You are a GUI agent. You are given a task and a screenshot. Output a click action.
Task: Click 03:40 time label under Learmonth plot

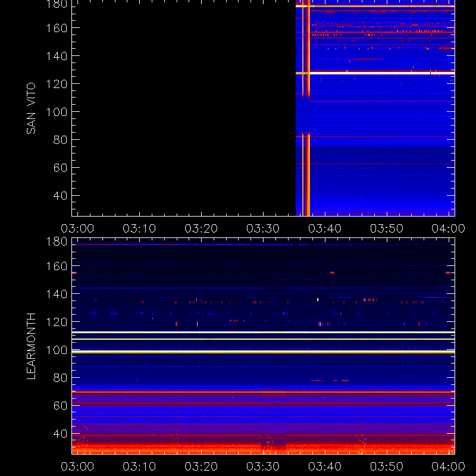(325, 466)
